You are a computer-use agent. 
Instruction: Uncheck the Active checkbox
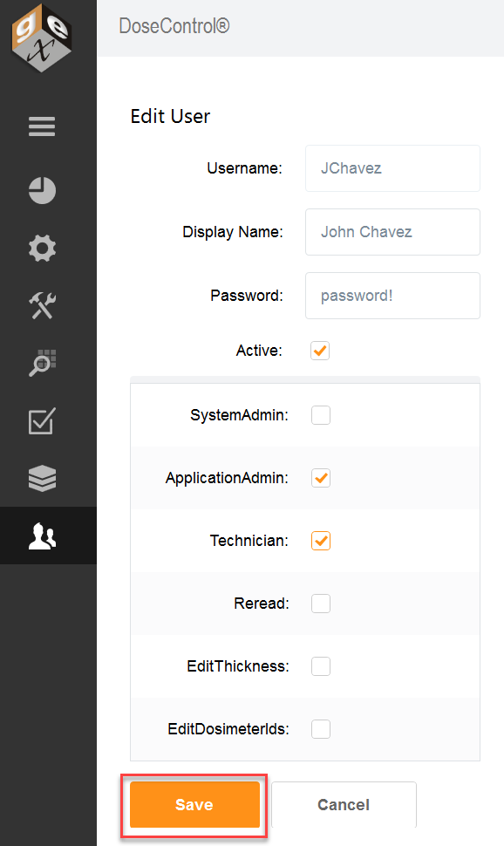pyautogui.click(x=320, y=351)
